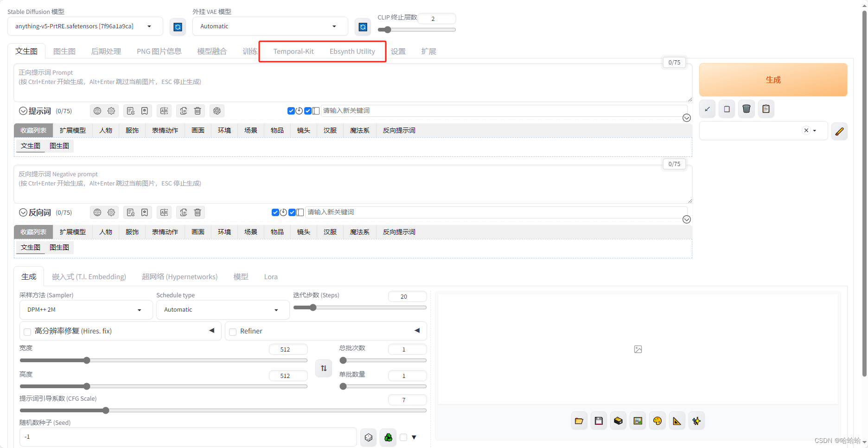Expand the Hires. fix section arrow
868x448 pixels.
(x=212, y=331)
